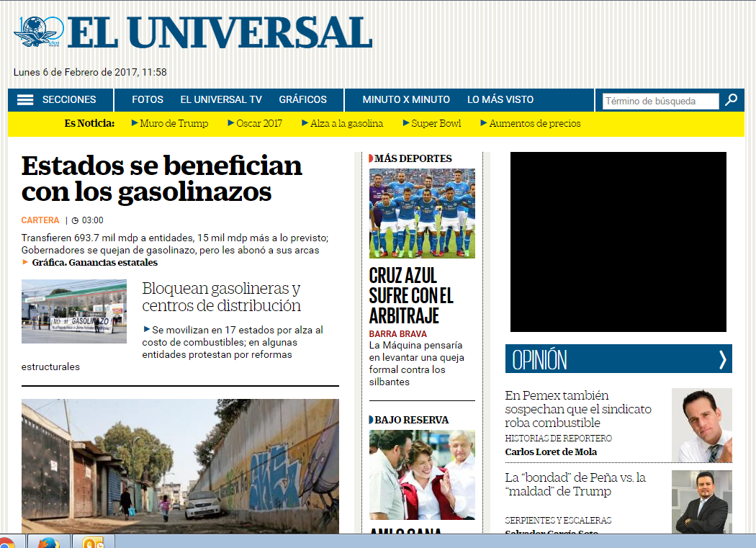This screenshot has height=548, width=756.
Task: Click the Transfieren 693.7 mil mdp summary
Action: (x=174, y=244)
